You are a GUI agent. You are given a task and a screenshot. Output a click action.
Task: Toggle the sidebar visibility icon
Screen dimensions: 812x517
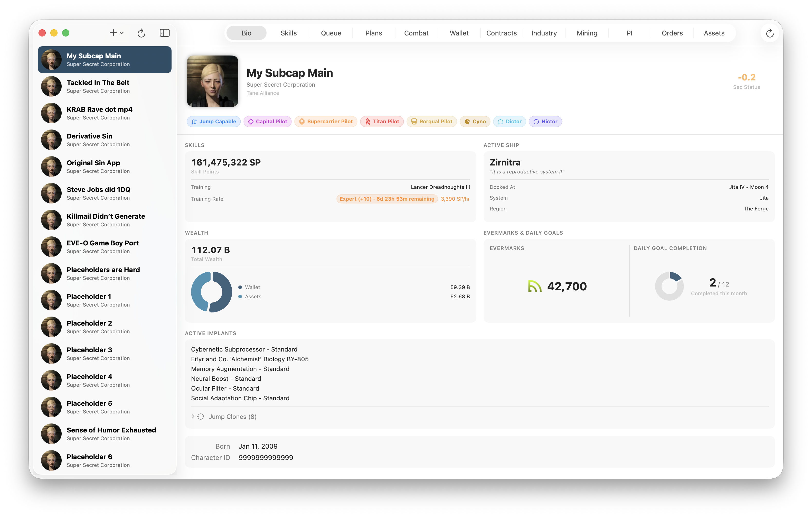point(165,33)
